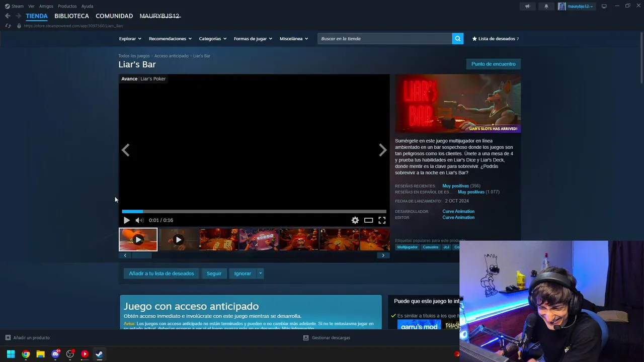Move thumbnail strip right with small arrow

(383, 255)
